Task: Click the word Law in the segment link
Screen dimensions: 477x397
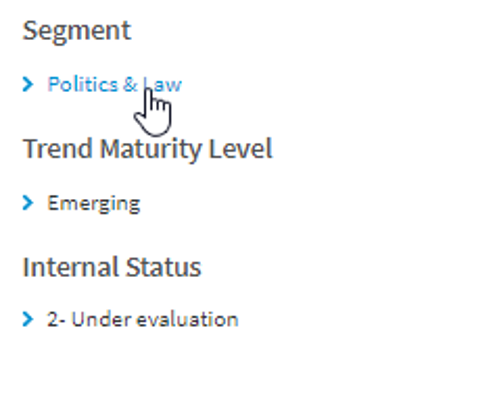Action: pyautogui.click(x=162, y=84)
